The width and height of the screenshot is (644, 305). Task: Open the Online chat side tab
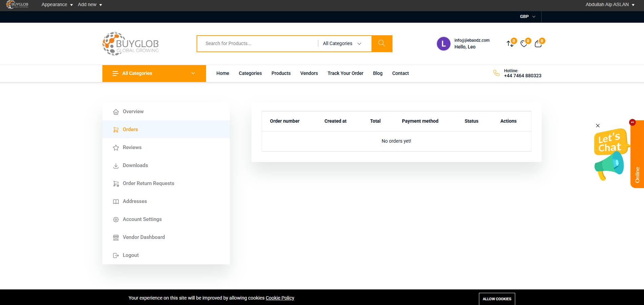point(637,154)
